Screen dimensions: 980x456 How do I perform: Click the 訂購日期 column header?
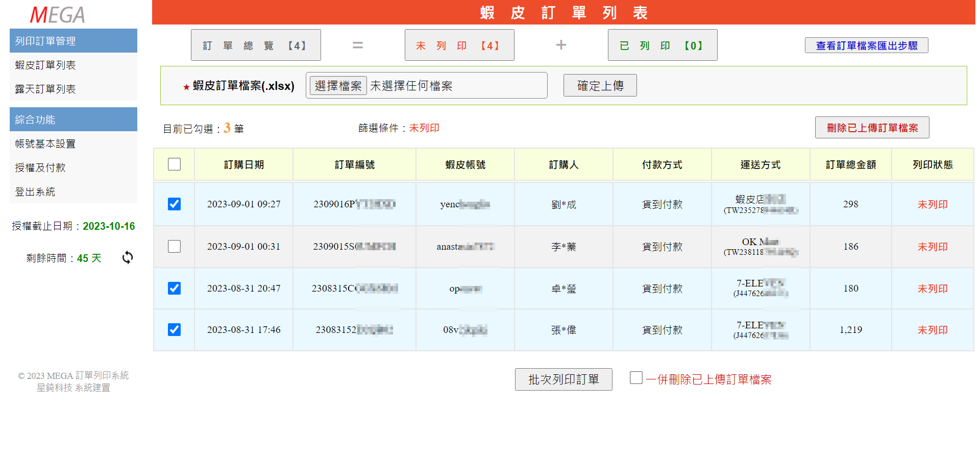click(244, 164)
